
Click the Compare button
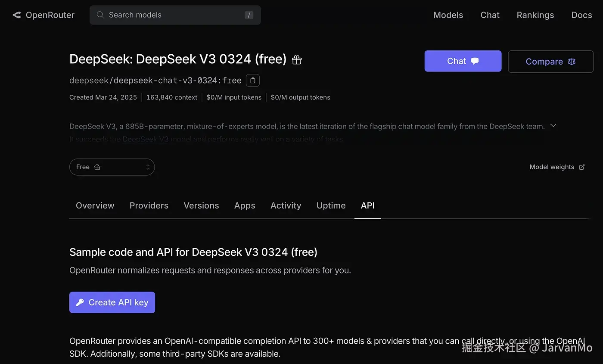[550, 62]
